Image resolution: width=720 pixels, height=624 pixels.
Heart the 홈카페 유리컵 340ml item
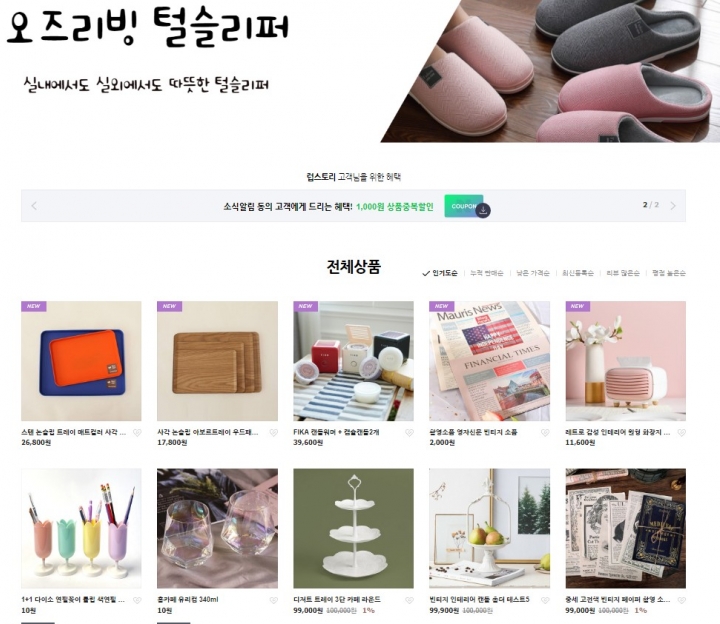[273, 600]
